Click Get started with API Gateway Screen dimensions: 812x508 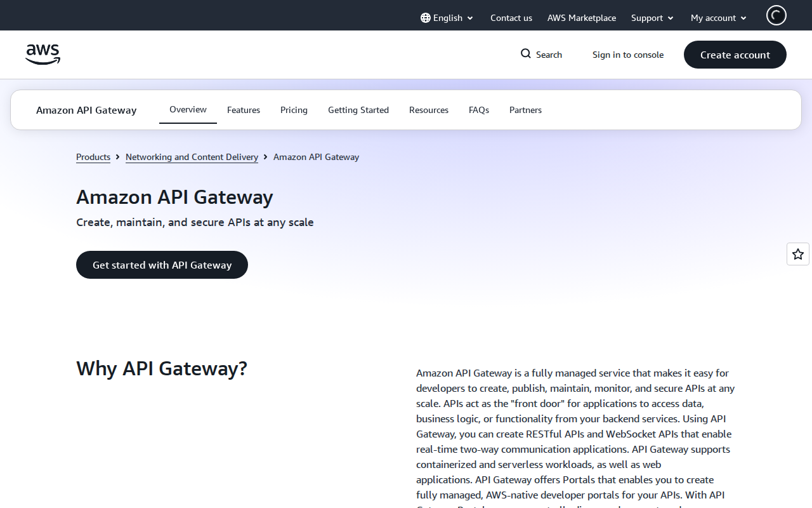(162, 265)
